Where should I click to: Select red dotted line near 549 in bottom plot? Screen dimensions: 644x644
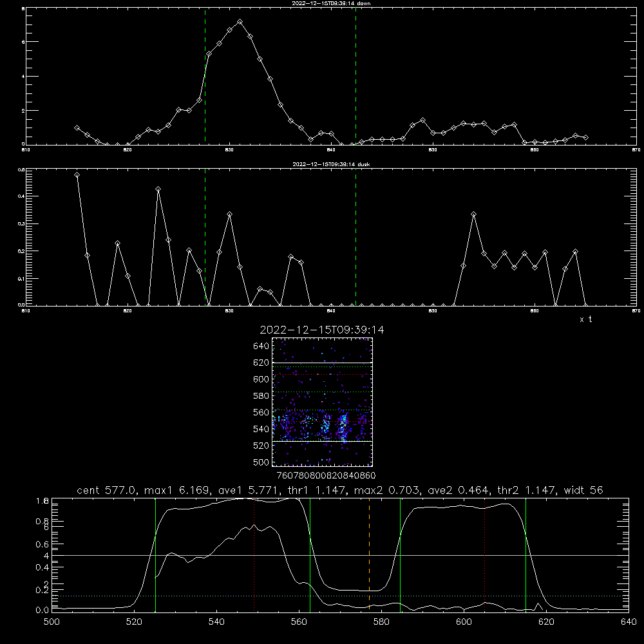coord(254,554)
